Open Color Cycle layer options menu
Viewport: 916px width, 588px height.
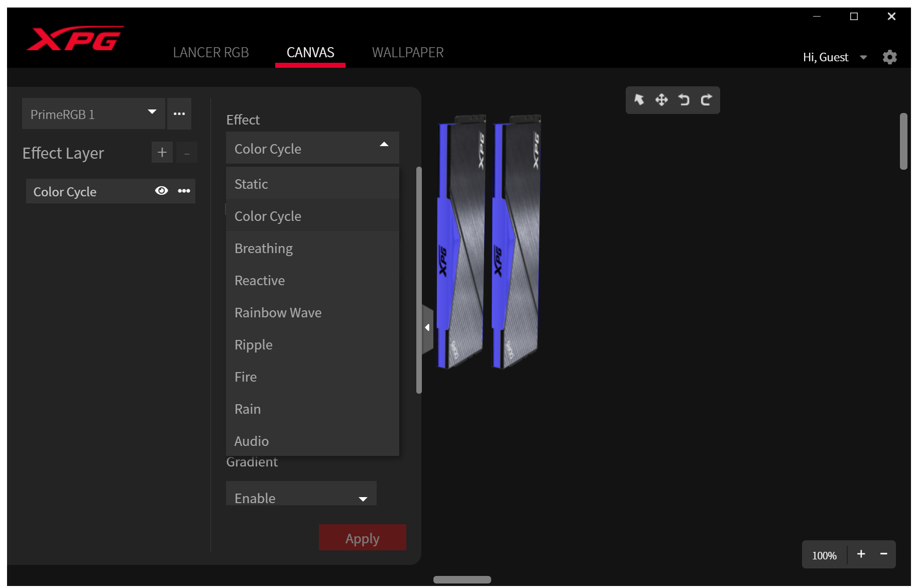pyautogui.click(x=184, y=191)
